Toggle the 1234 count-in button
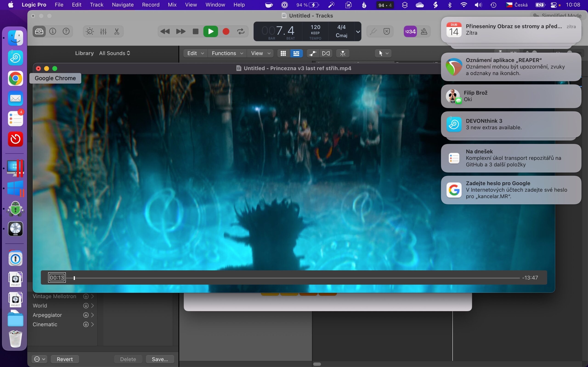This screenshot has height=367, width=588. 410,31
